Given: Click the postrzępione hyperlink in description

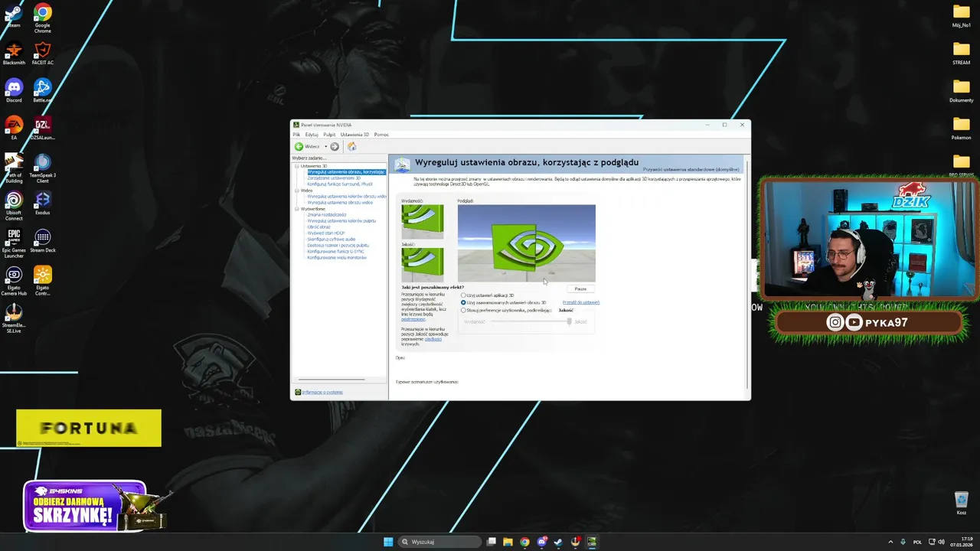Looking at the screenshot, I should click(x=413, y=319).
